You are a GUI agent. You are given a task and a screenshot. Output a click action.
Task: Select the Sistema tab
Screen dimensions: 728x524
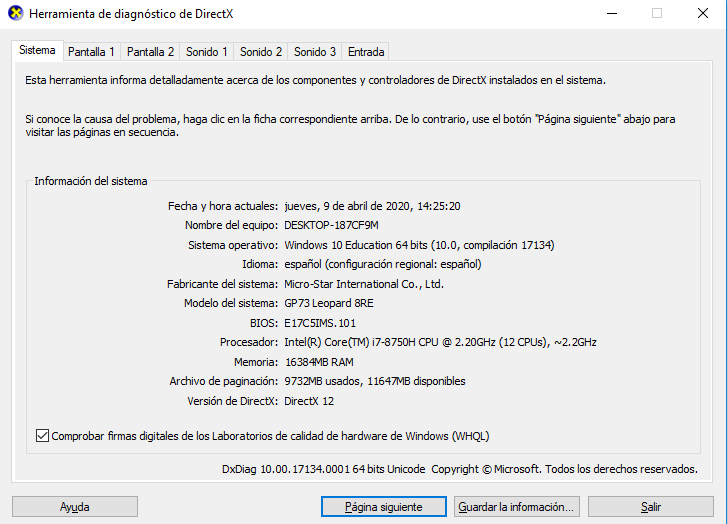coord(37,50)
